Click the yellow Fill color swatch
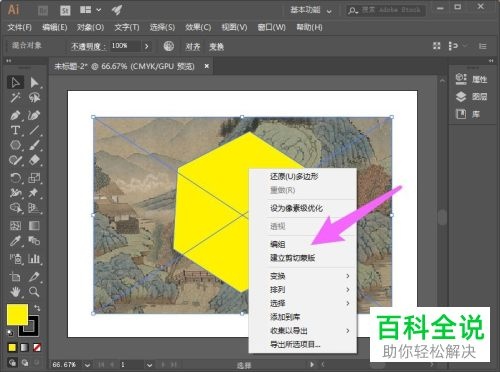Viewport: 500px width, 372px height. pyautogui.click(x=17, y=314)
